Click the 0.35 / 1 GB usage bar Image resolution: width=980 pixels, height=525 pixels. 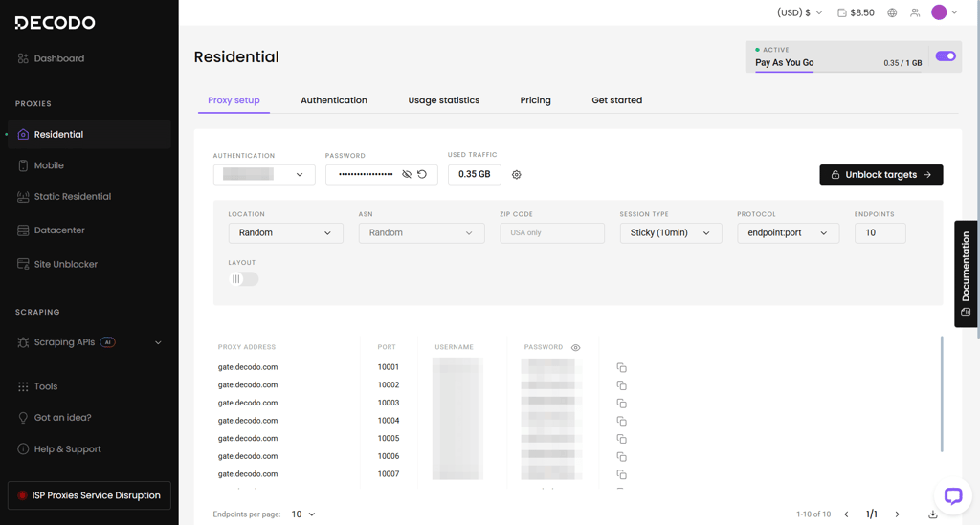(838, 71)
